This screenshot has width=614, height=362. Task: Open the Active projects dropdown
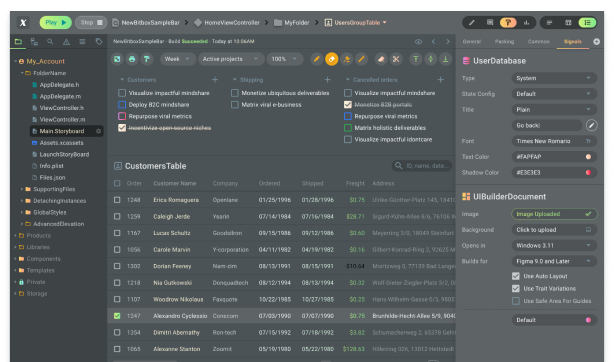[x=231, y=59]
